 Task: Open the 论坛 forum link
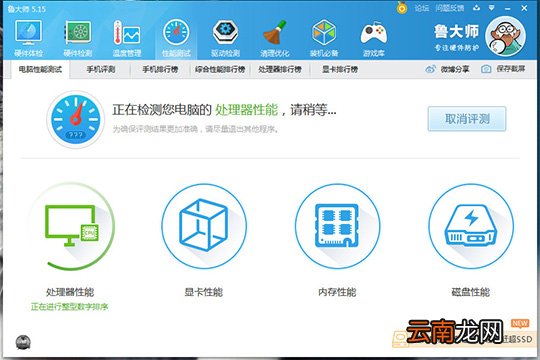(x=422, y=8)
